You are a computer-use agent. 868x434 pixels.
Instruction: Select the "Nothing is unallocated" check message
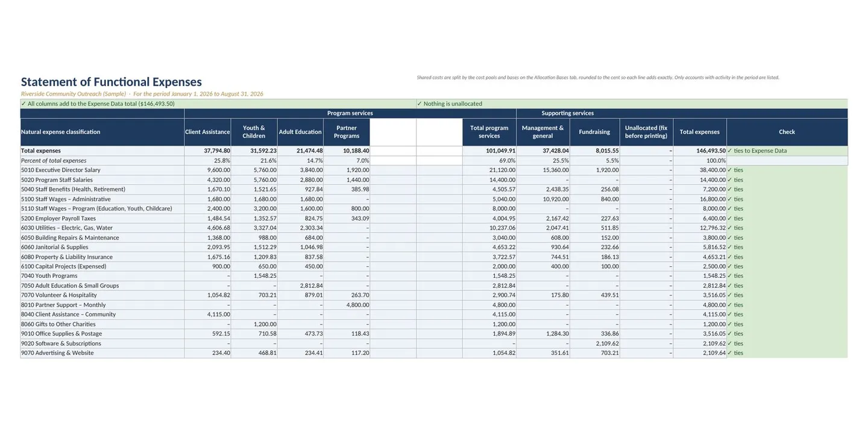point(450,104)
